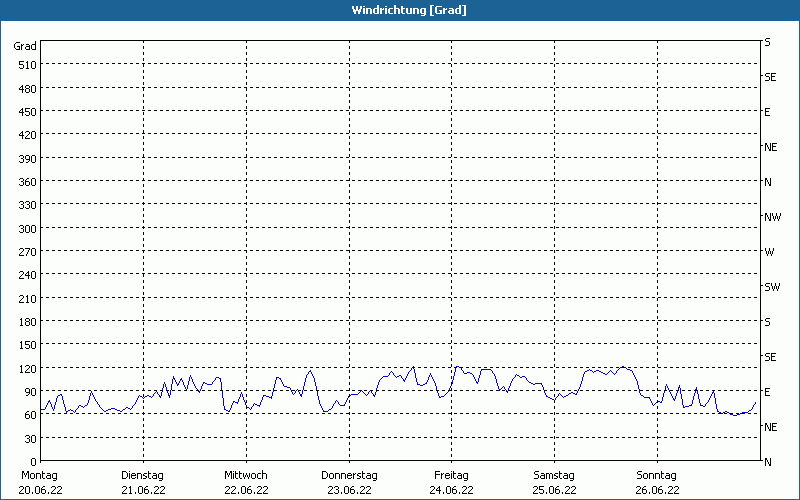Image resolution: width=800 pixels, height=500 pixels.
Task: Click the 'Donnerstag' day label
Action: click(349, 476)
